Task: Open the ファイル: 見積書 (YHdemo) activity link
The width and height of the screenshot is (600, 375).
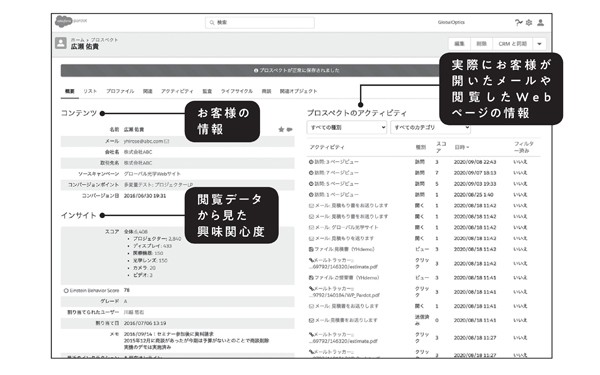Action: (x=344, y=249)
